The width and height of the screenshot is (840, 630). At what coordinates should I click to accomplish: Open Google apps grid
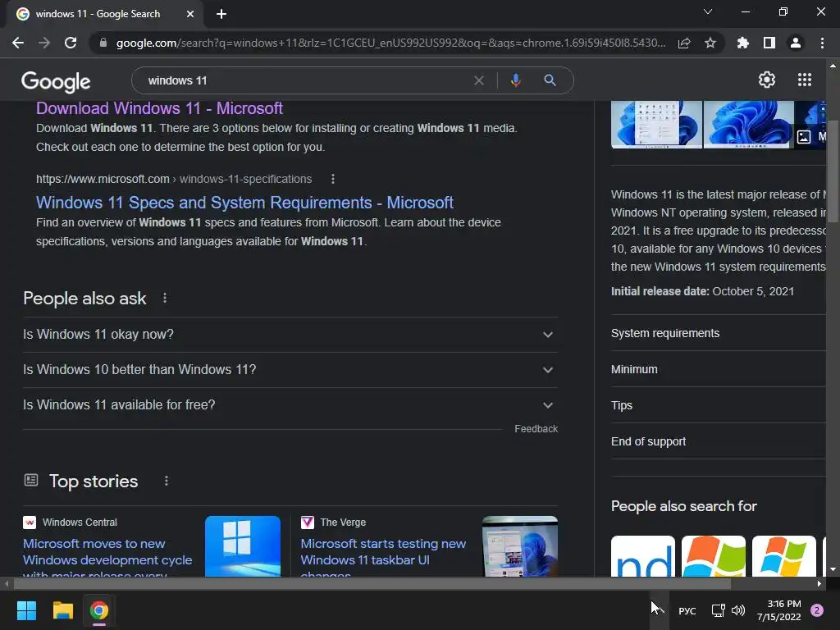(x=805, y=80)
